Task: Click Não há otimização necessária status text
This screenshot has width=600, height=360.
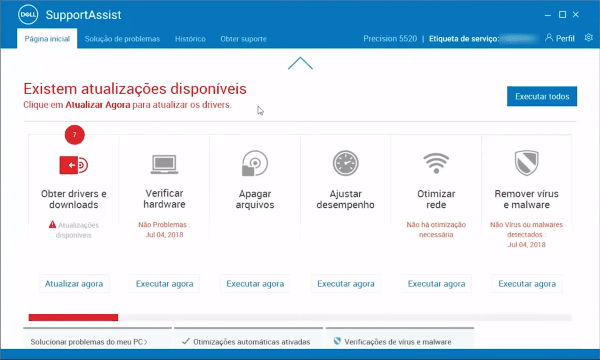Action: [x=436, y=230]
